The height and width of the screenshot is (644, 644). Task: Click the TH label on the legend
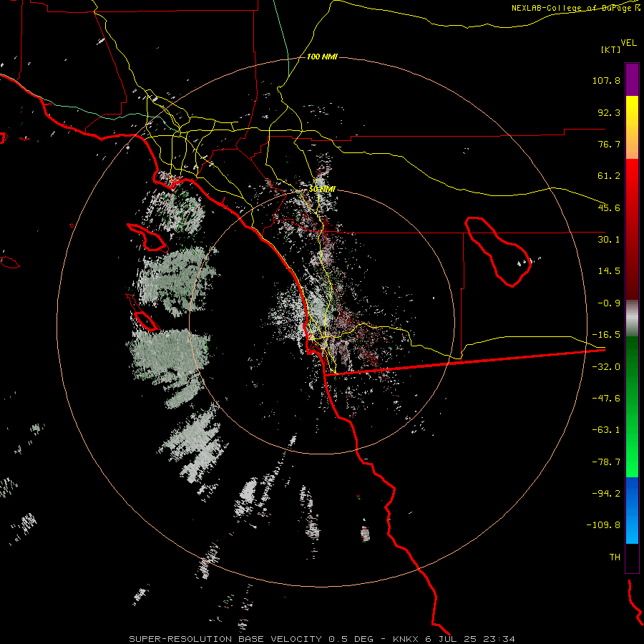615,557
